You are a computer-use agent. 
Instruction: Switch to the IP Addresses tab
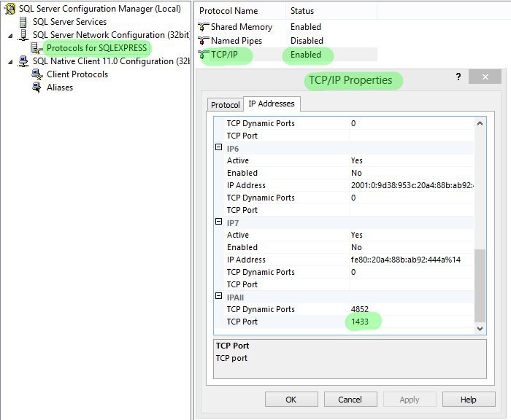point(269,104)
